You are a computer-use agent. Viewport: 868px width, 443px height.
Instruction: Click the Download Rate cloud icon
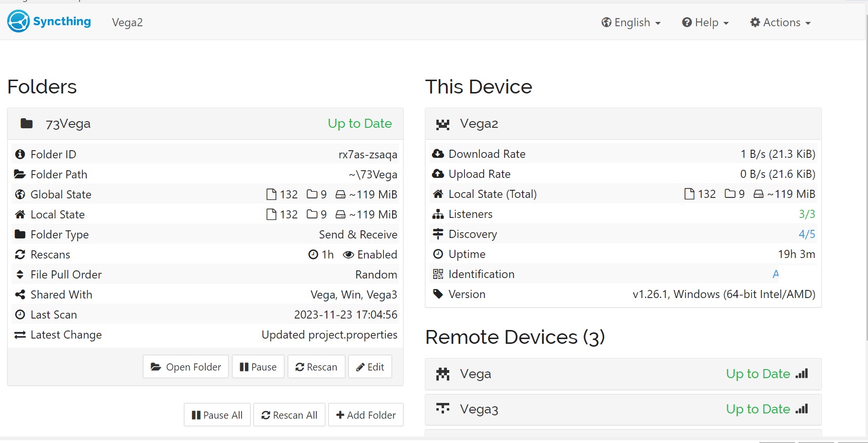point(438,154)
